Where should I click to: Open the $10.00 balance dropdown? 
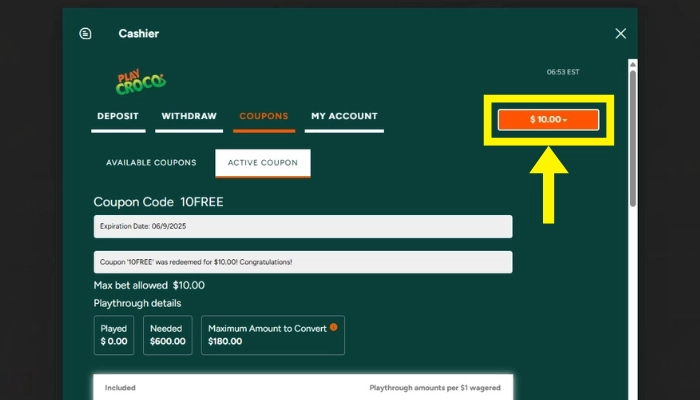click(x=548, y=120)
